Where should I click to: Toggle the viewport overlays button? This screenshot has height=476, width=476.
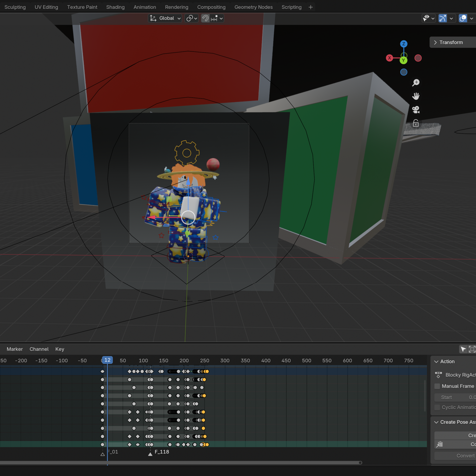(463, 18)
